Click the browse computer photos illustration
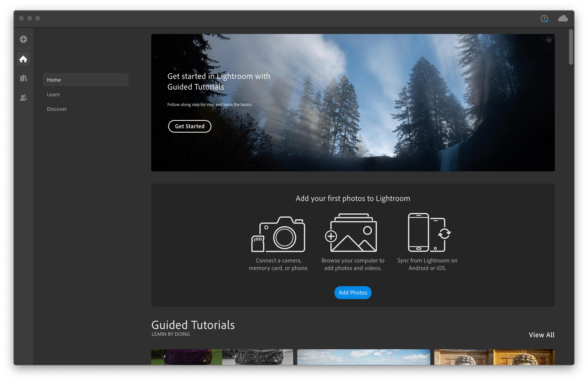 pos(351,233)
